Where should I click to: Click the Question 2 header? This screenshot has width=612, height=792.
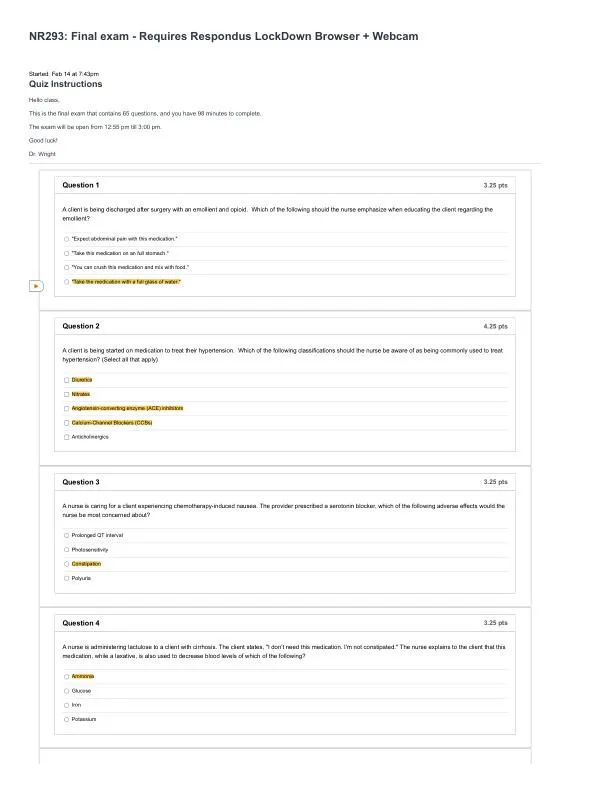pyautogui.click(x=81, y=326)
